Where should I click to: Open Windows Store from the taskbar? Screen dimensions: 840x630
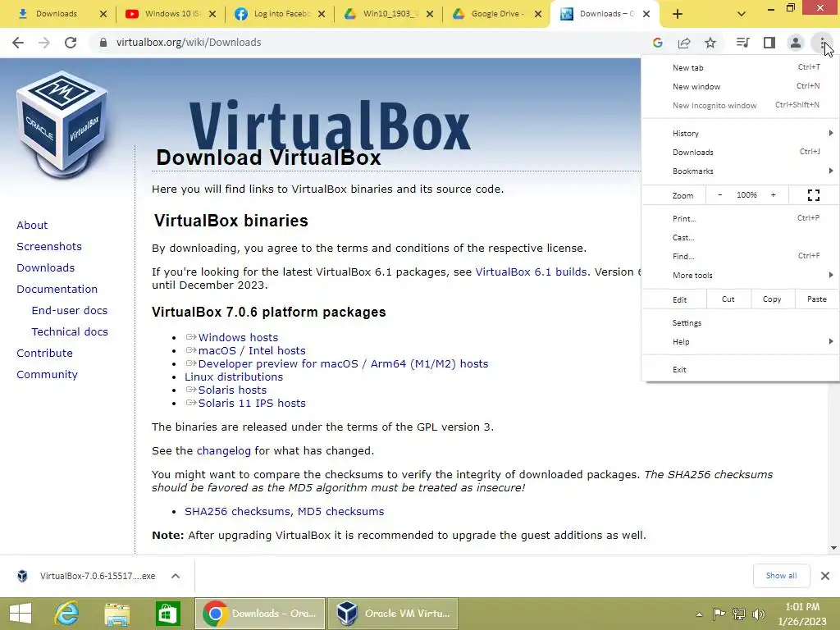(167, 614)
